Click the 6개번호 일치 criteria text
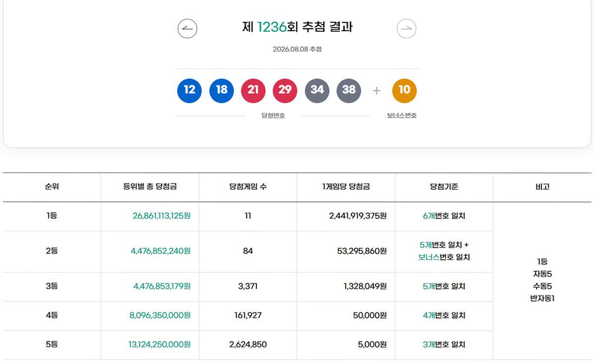Image resolution: width=595 pixels, height=364 pixels. 444,216
